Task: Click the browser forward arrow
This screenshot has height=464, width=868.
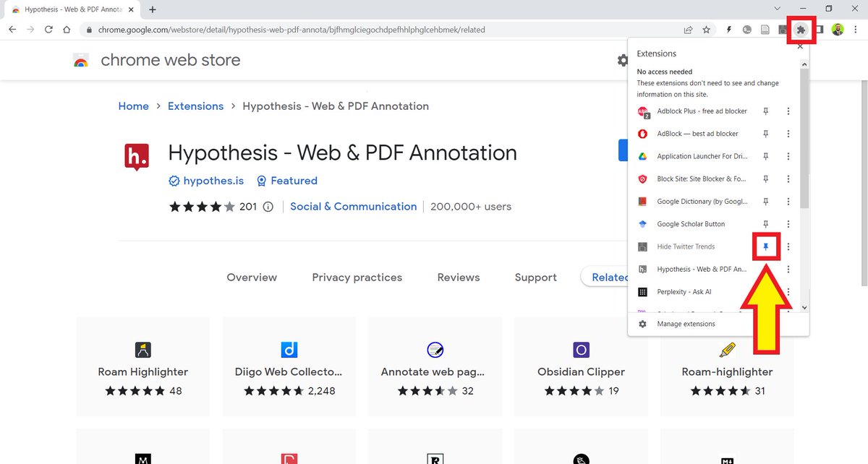Action: click(x=30, y=30)
